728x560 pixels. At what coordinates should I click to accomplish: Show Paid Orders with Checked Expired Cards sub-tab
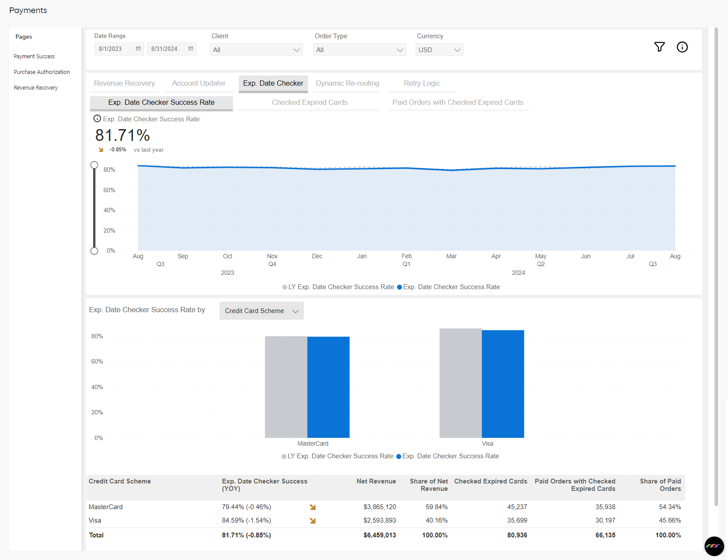[458, 103]
